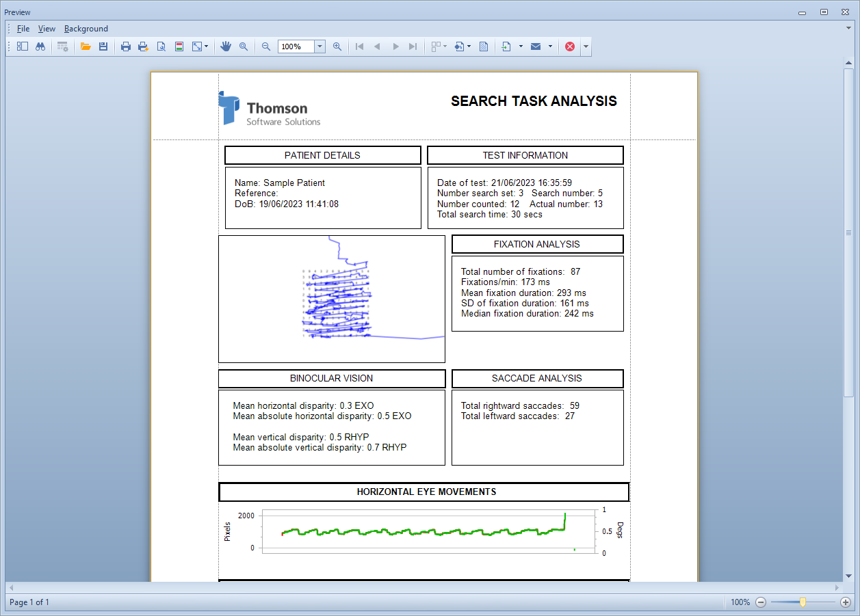
Task: Click the Zoom Out magnifier icon
Action: click(266, 46)
